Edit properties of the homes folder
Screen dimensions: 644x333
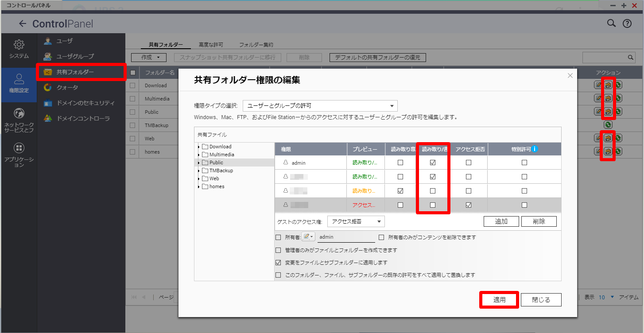click(598, 151)
